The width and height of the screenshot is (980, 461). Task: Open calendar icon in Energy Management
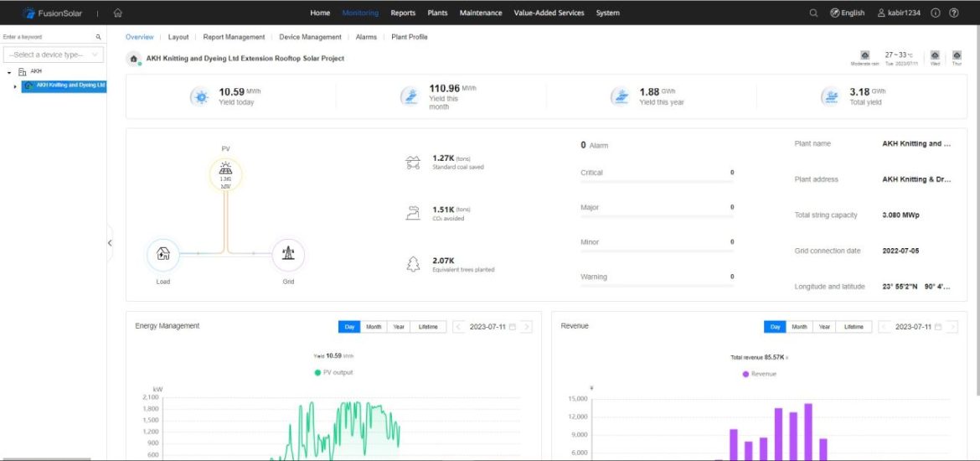coord(513,327)
